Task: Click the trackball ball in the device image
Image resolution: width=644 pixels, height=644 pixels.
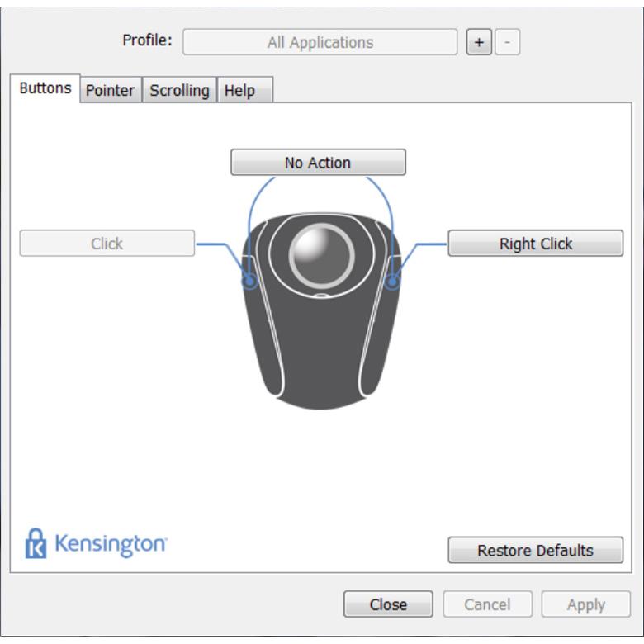Action: pos(322,255)
